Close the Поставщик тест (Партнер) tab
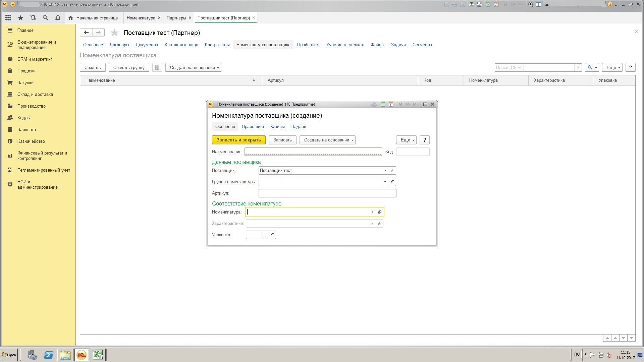 coord(254,18)
